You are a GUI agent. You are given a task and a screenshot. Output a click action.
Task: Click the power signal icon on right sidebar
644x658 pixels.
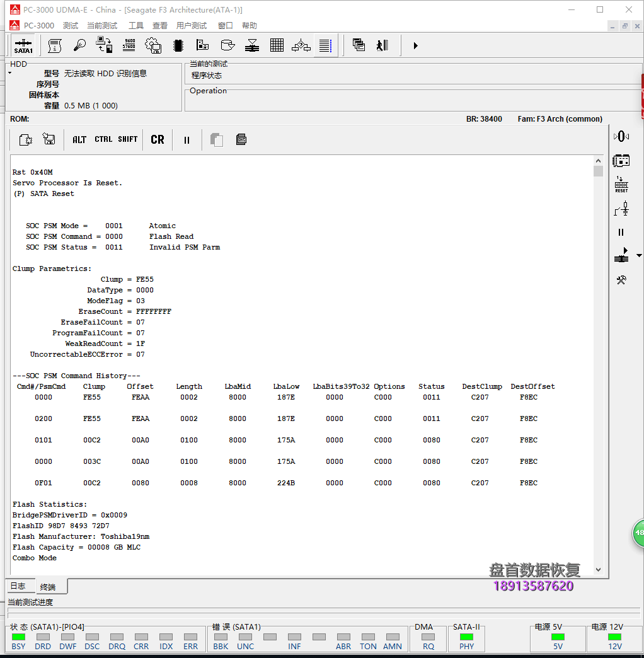tap(621, 209)
